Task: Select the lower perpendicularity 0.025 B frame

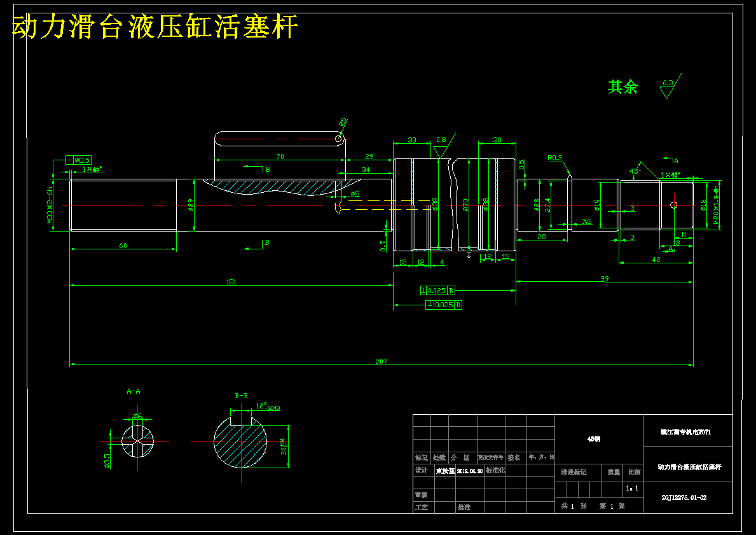Action: click(x=444, y=305)
